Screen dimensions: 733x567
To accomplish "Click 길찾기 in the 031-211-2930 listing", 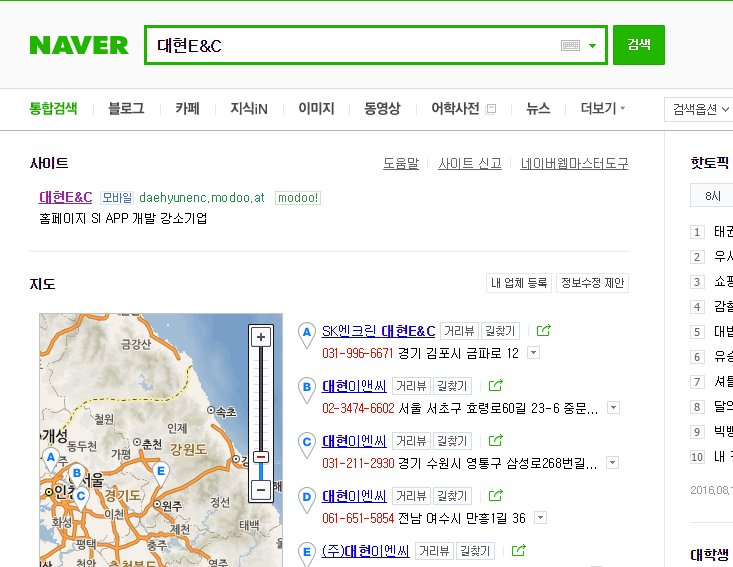I will pyautogui.click(x=452, y=441).
